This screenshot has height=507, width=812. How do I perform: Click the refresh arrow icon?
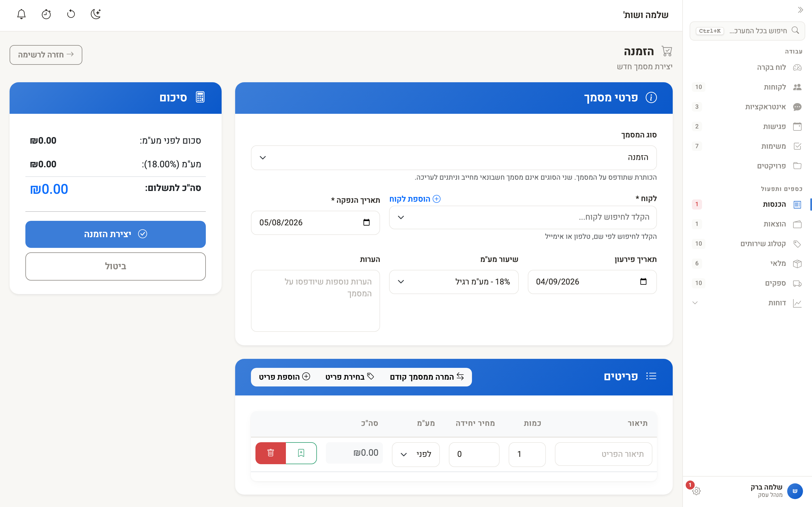71,14
